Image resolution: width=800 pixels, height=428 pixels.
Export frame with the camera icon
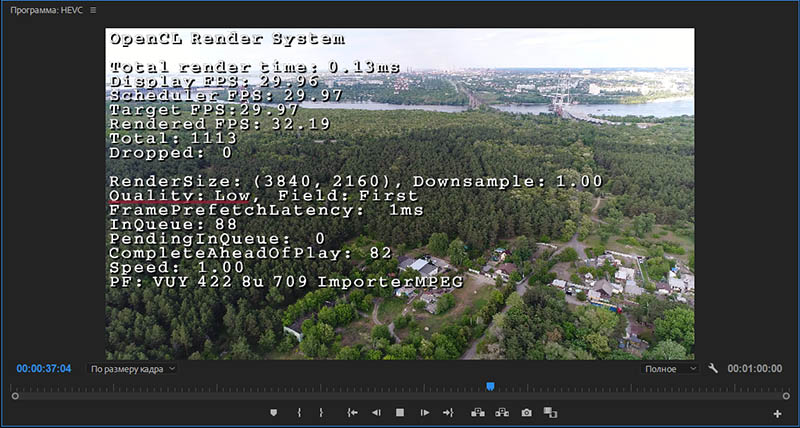point(527,413)
